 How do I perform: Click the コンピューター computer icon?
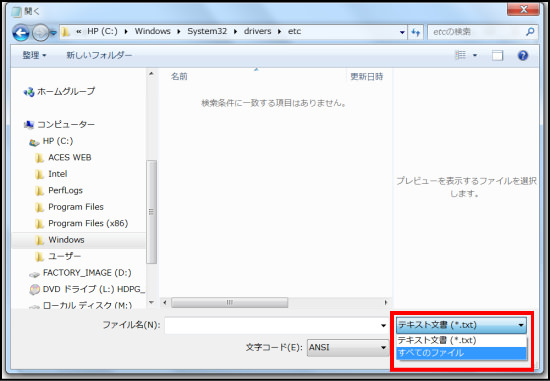29,125
